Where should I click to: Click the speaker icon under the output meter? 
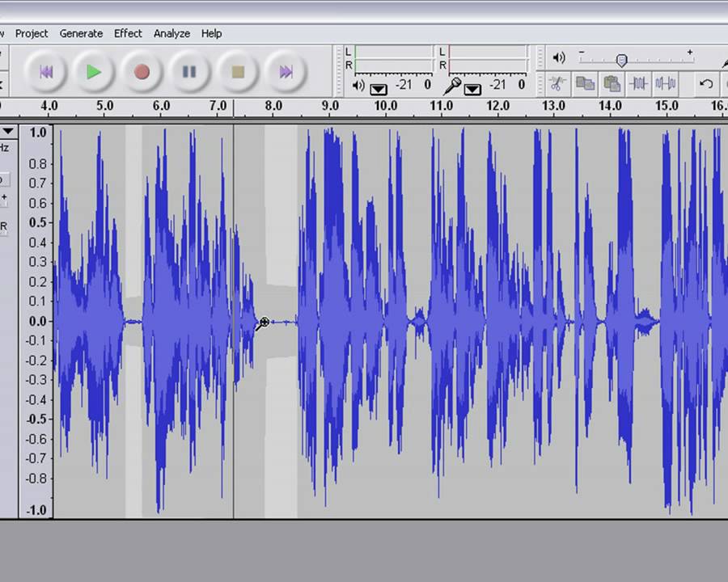point(358,86)
